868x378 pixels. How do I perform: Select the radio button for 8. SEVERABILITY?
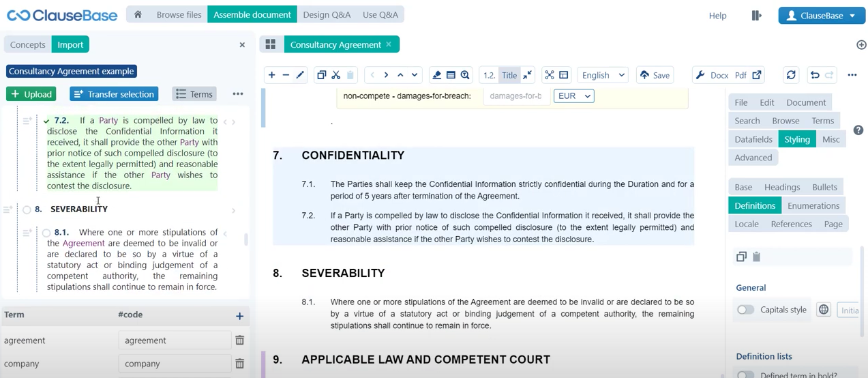pos(27,209)
